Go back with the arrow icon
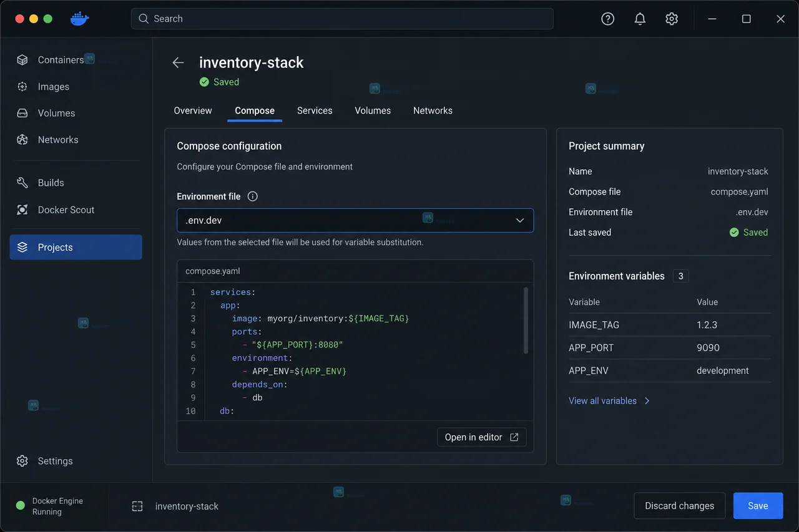799x532 pixels. [x=178, y=62]
